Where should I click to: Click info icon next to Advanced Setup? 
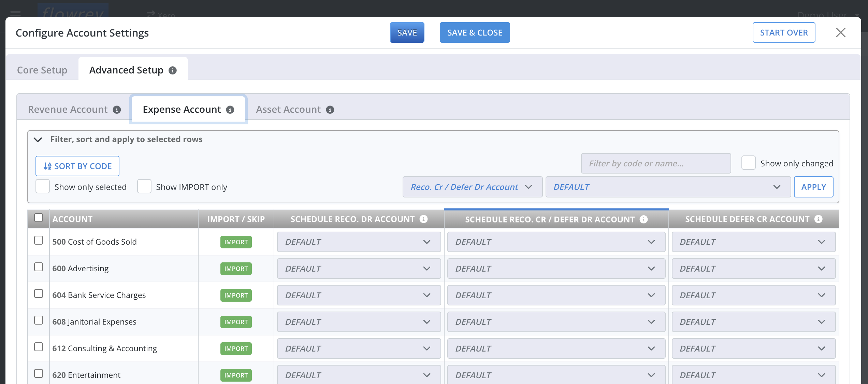pyautogui.click(x=173, y=70)
